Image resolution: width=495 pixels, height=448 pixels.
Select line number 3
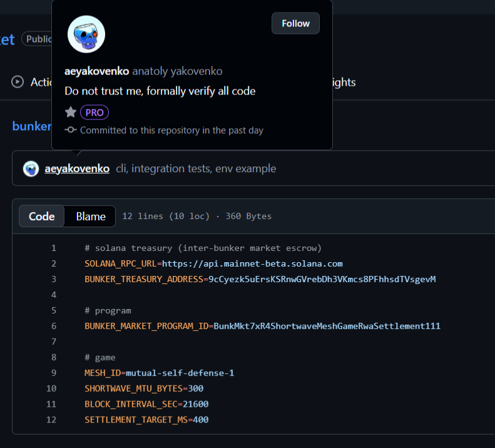click(x=54, y=279)
